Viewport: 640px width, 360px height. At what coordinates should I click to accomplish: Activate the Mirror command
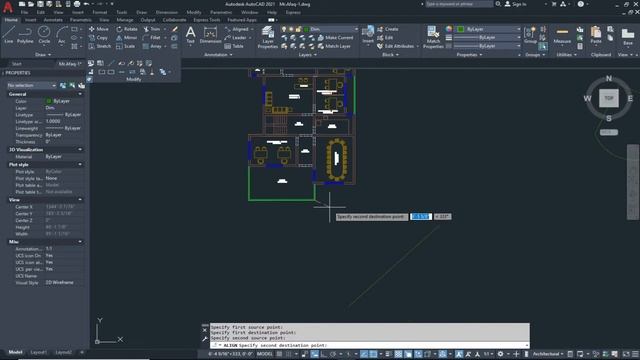coord(127,38)
